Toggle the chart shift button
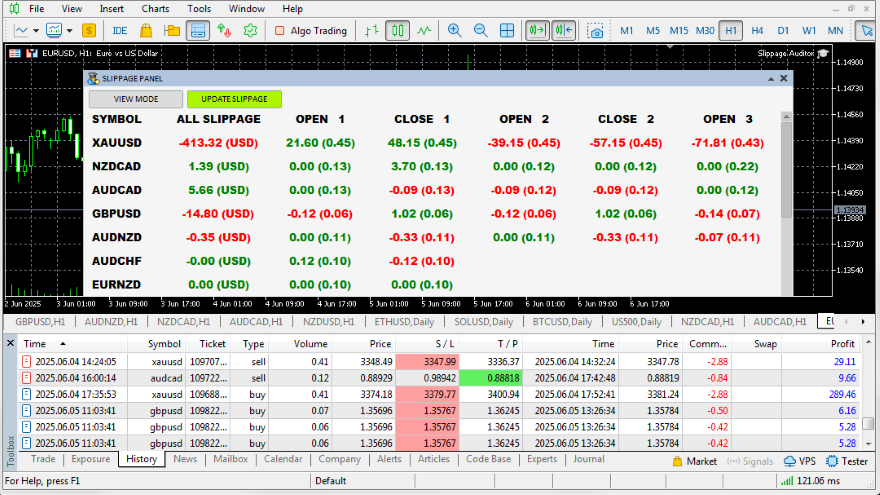880x495 pixels. [563, 31]
